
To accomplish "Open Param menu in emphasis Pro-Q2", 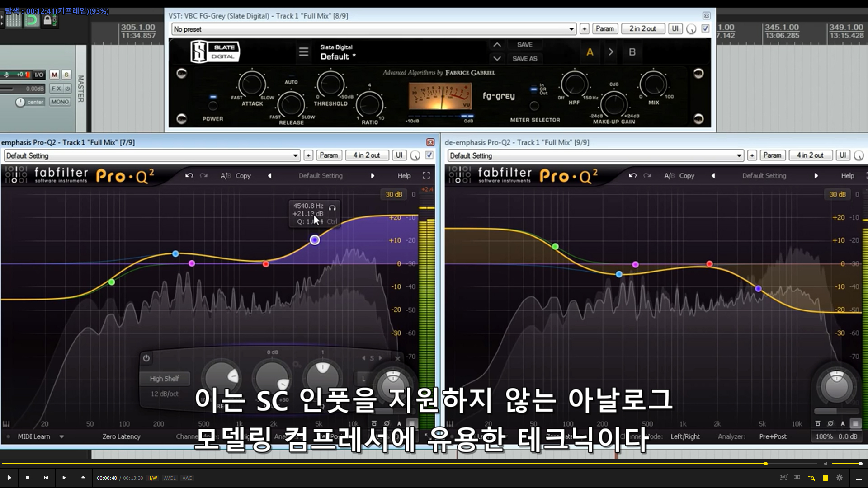I will click(x=329, y=155).
